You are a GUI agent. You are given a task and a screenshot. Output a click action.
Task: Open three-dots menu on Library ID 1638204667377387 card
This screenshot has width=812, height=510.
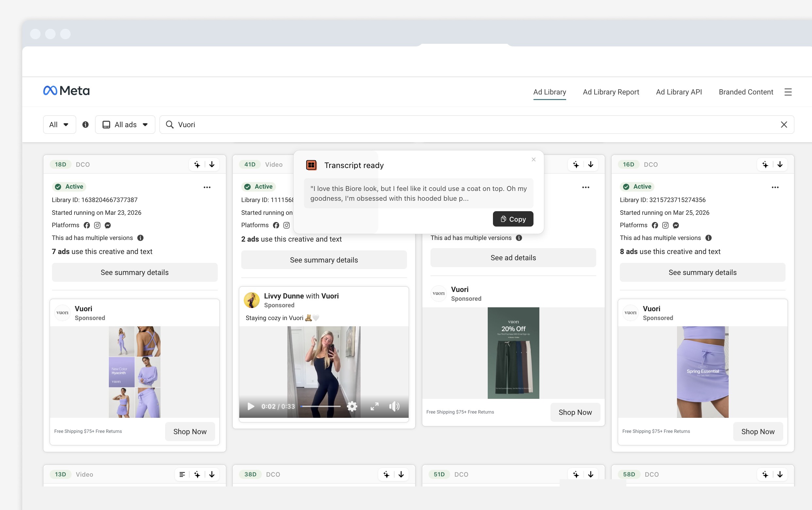click(207, 188)
